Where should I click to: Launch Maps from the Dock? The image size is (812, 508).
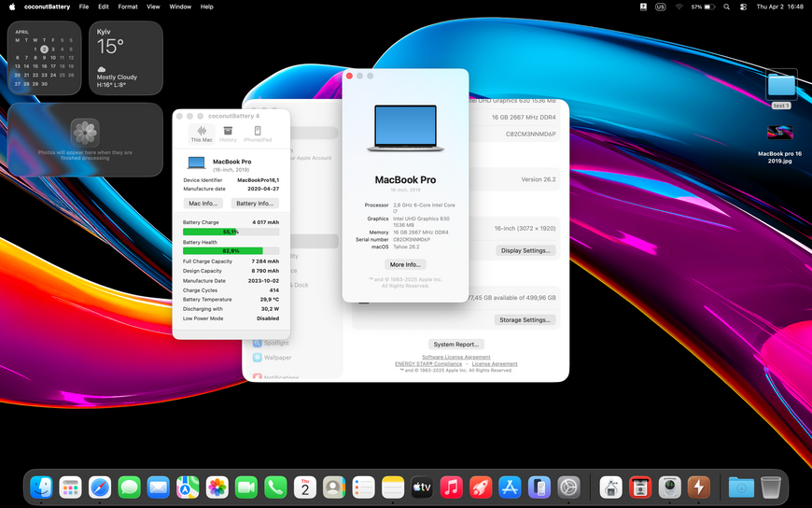[x=188, y=487]
